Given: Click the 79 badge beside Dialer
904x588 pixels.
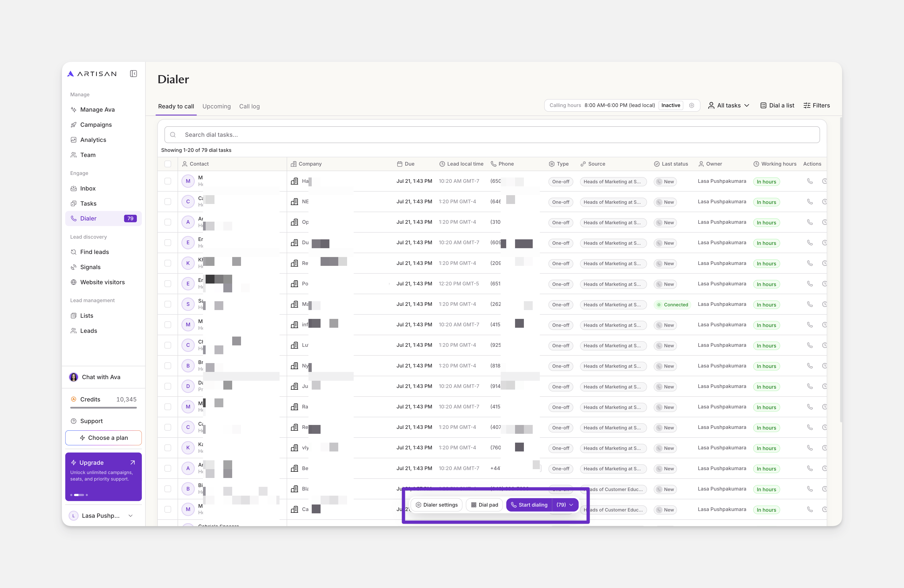Looking at the screenshot, I should coord(130,218).
